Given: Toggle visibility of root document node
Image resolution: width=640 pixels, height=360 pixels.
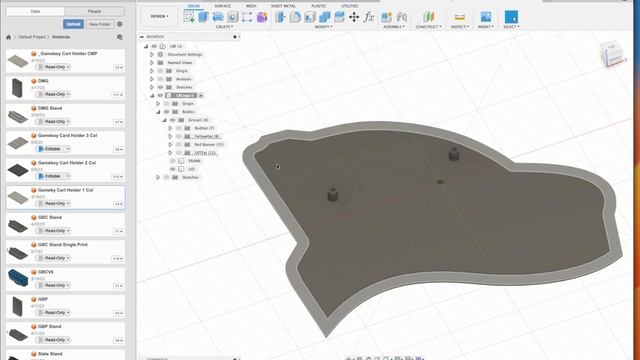Looking at the screenshot, I should (154, 46).
